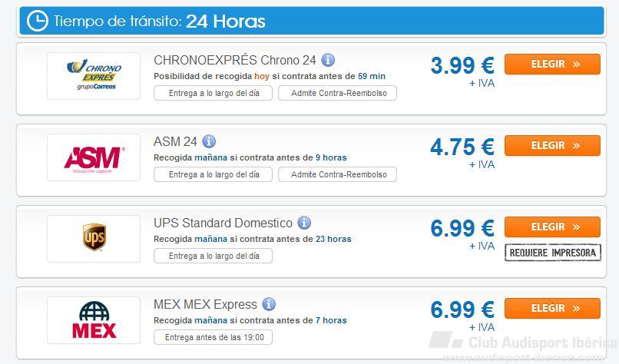Click the ASM carrier logo

[x=94, y=157]
